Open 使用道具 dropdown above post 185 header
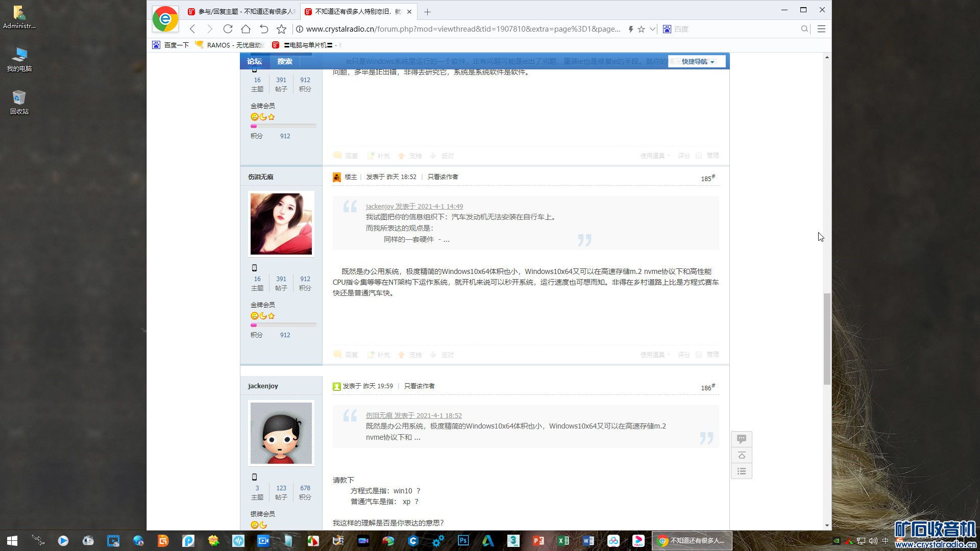 tap(655, 156)
